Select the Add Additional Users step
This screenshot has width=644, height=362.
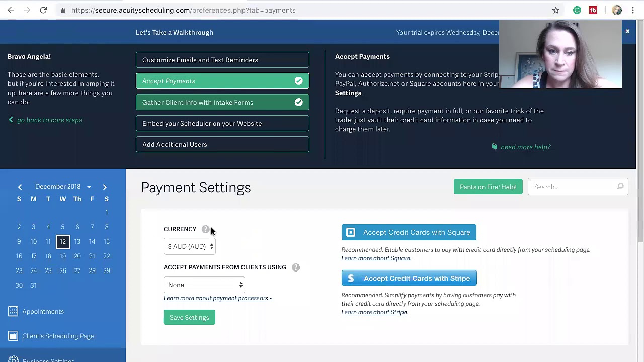click(x=222, y=144)
